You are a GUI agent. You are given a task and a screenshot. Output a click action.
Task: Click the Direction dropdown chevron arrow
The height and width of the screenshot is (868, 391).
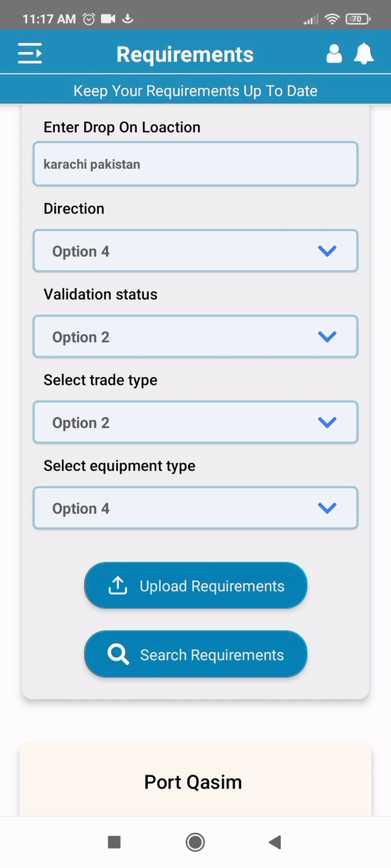(326, 251)
